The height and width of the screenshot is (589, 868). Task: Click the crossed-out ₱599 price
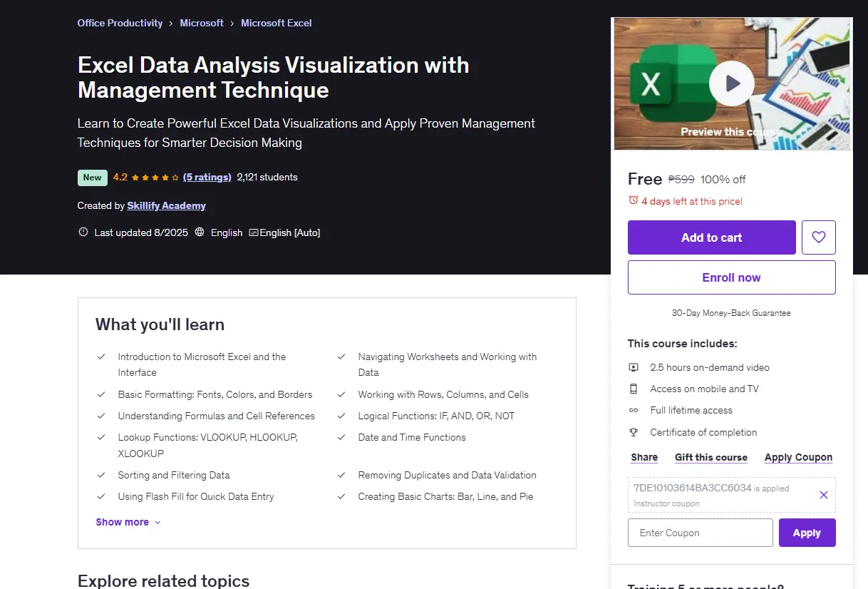[x=681, y=180]
